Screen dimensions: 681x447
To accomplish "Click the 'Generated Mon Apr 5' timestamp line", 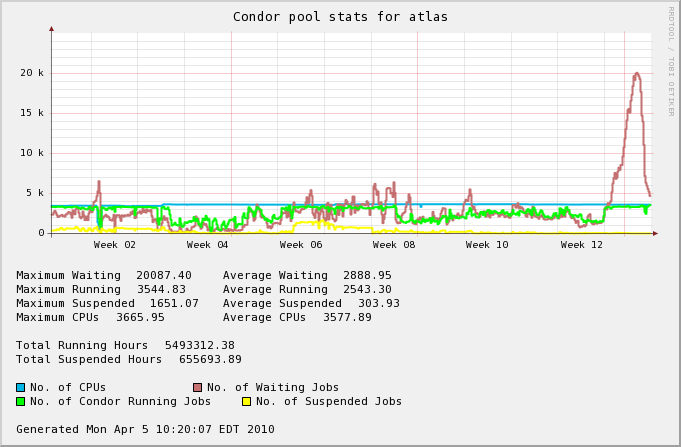I will click(x=145, y=429).
